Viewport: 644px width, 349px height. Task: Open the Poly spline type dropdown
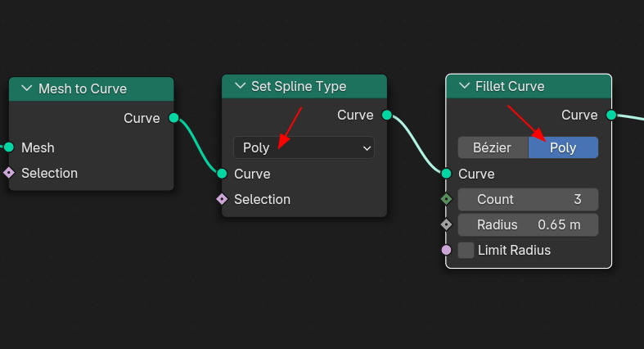(x=304, y=147)
